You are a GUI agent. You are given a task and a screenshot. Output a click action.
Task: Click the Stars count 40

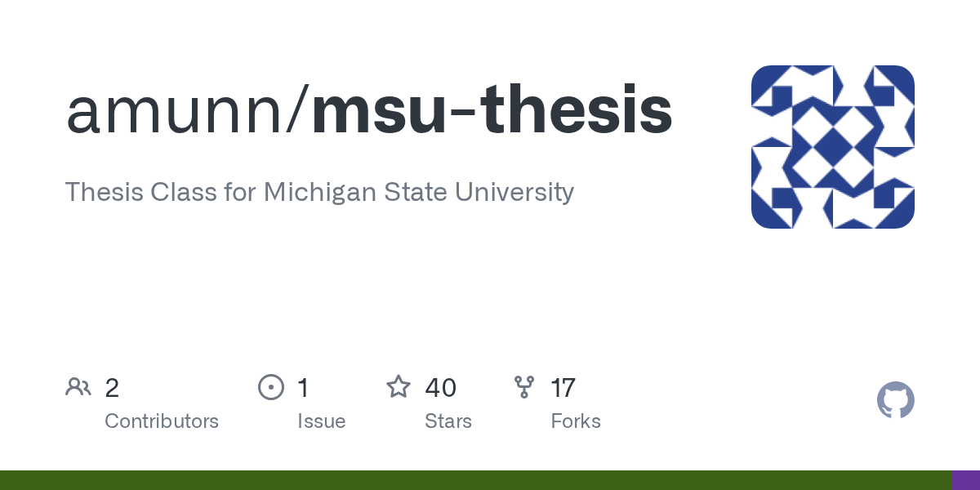pos(440,388)
